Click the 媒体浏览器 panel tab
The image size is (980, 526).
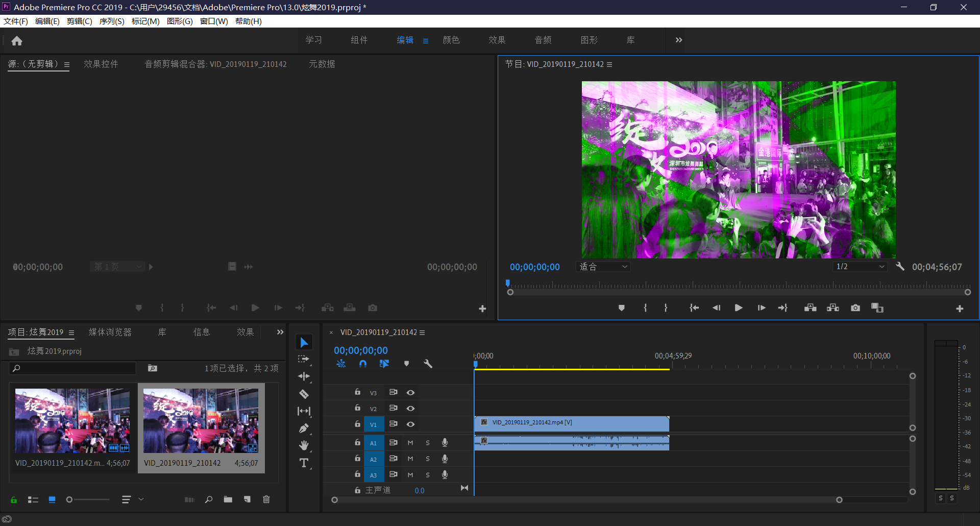click(110, 332)
